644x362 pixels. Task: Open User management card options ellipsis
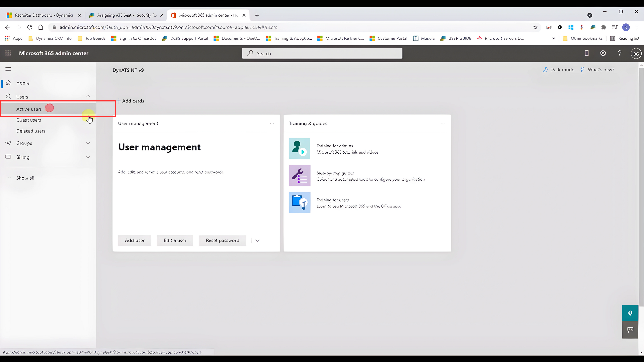tap(272, 123)
